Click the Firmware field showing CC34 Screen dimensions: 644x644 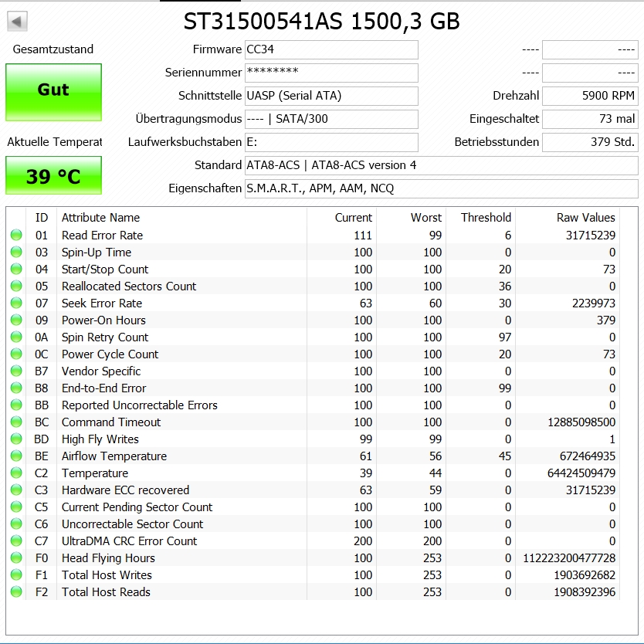[331, 49]
